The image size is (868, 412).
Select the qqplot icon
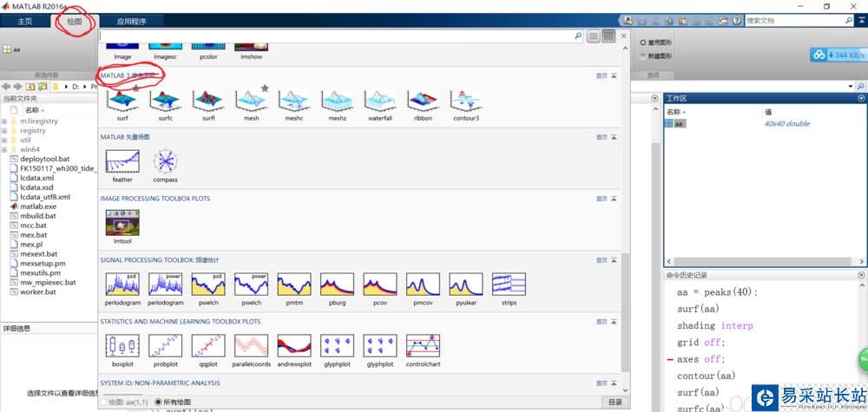coord(208,345)
